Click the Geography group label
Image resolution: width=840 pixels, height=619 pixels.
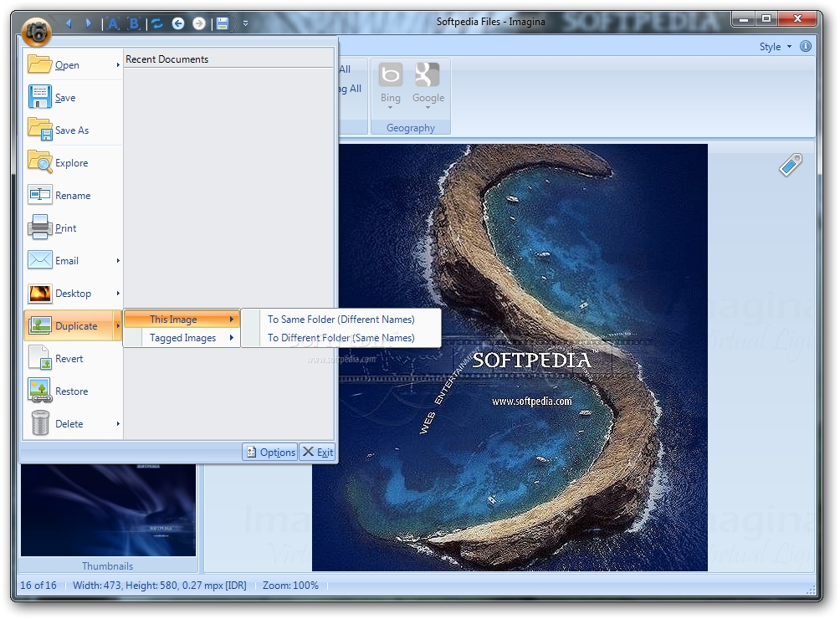tap(410, 127)
